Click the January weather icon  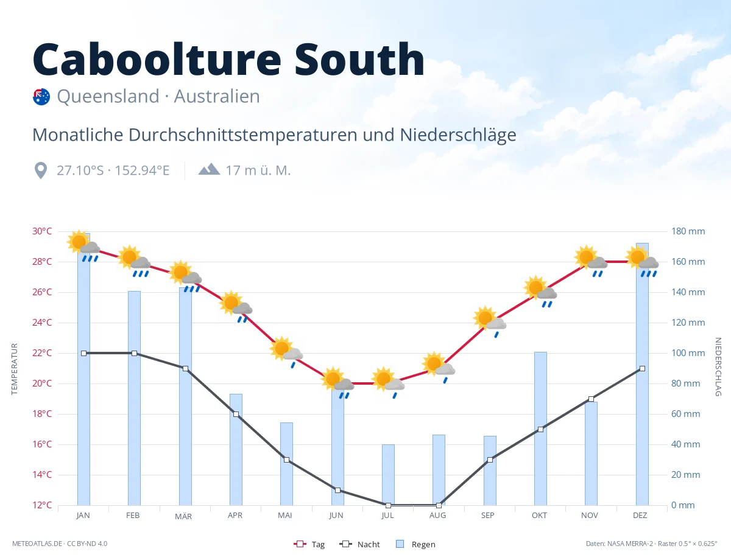coord(84,246)
